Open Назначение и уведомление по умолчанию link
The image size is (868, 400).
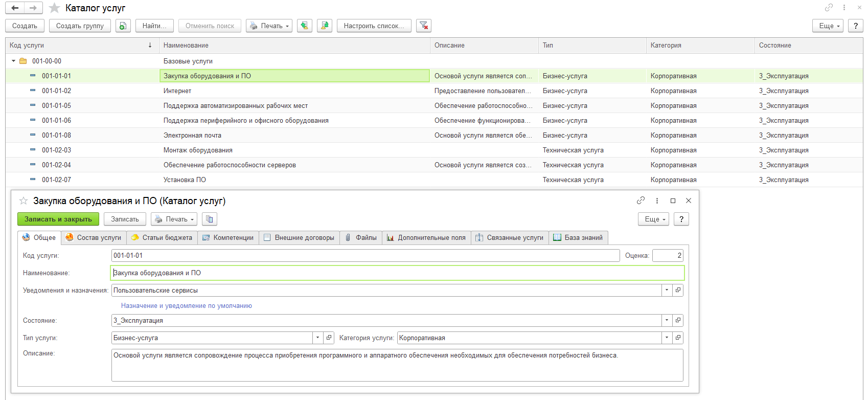click(x=187, y=305)
